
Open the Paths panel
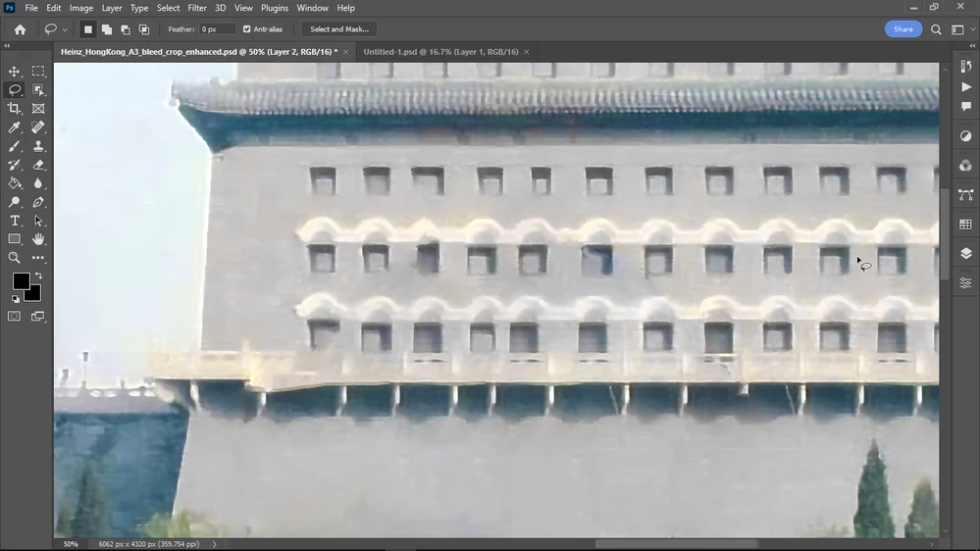pyautogui.click(x=965, y=195)
